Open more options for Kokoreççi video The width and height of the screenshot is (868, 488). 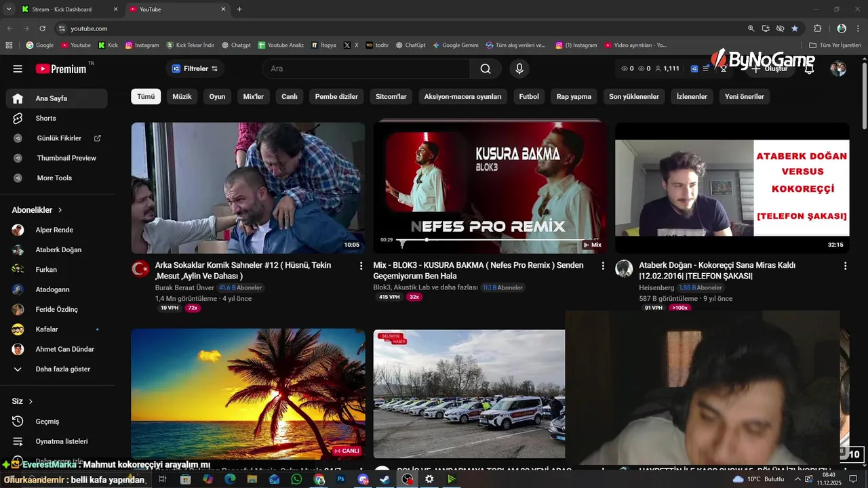pyautogui.click(x=845, y=266)
